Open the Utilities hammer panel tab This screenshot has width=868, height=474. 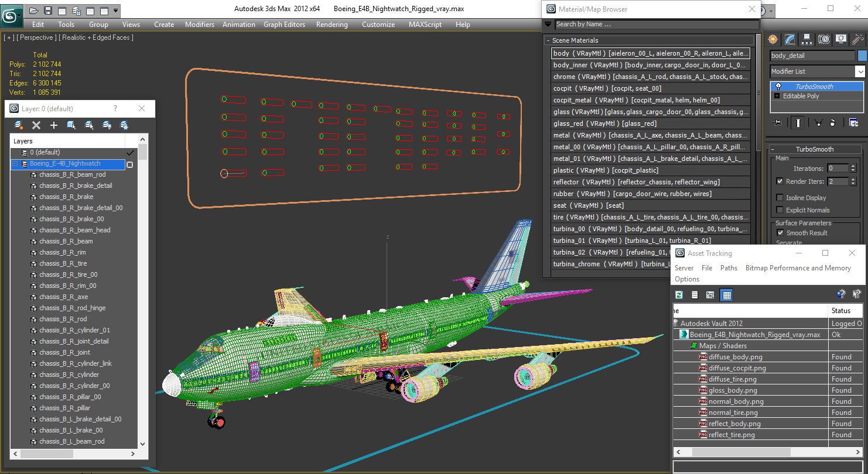858,39
